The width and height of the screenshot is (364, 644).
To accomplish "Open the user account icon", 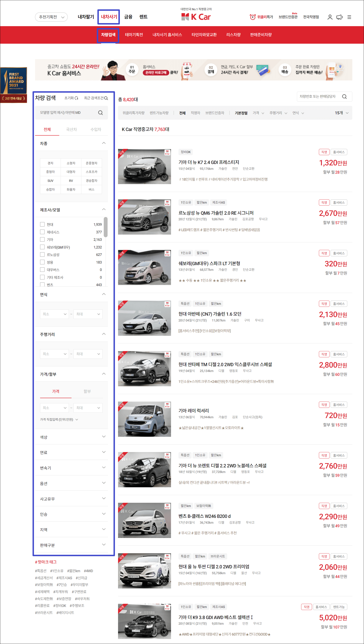I will coord(330,17).
